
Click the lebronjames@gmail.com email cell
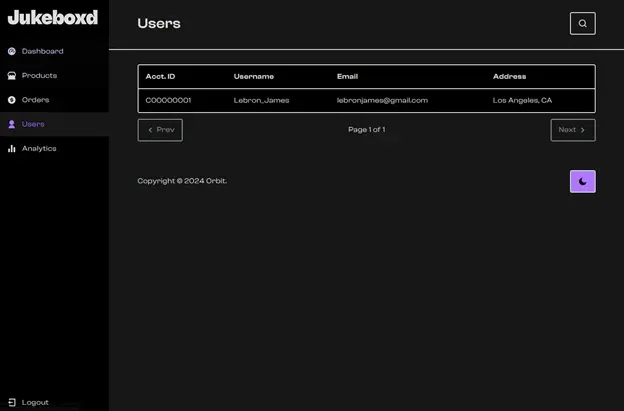pyautogui.click(x=382, y=100)
